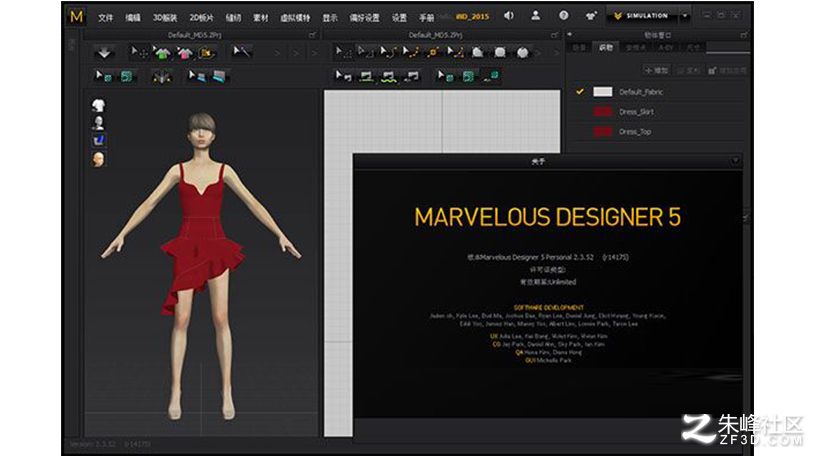Click the help question mark icon
The height and width of the screenshot is (456, 815).
[563, 16]
